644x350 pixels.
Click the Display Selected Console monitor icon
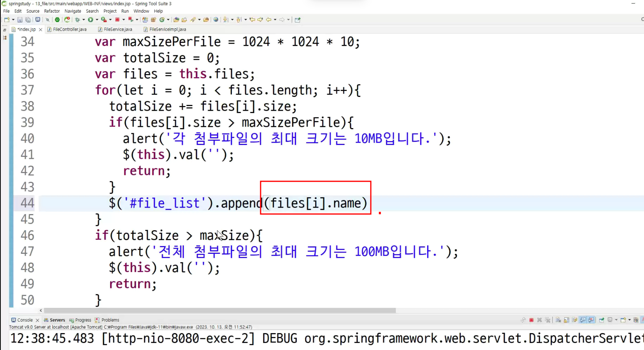pos(610,320)
